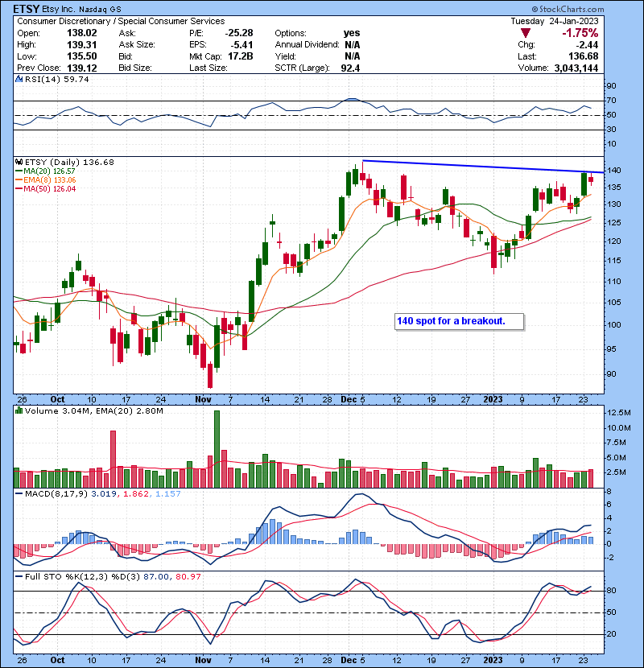This screenshot has width=644, height=668.
Task: Click the 70 level on RSI axis
Action: (x=612, y=101)
